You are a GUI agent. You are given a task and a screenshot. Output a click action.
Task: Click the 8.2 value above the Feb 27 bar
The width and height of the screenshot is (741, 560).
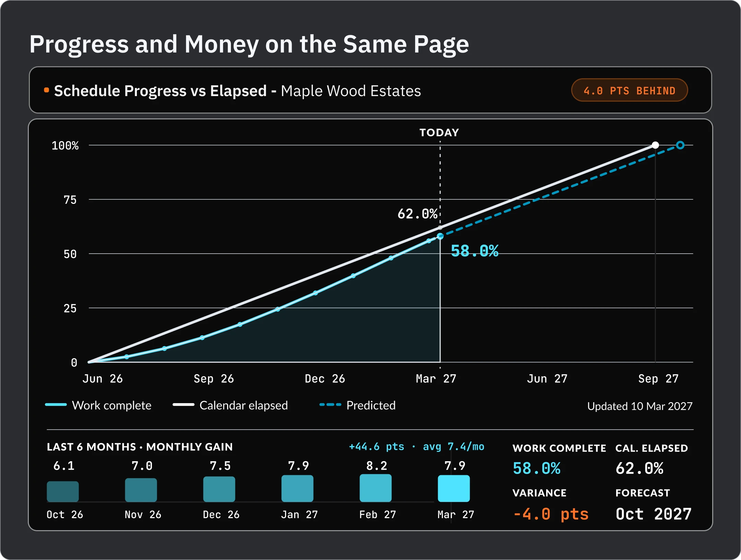pyautogui.click(x=377, y=466)
